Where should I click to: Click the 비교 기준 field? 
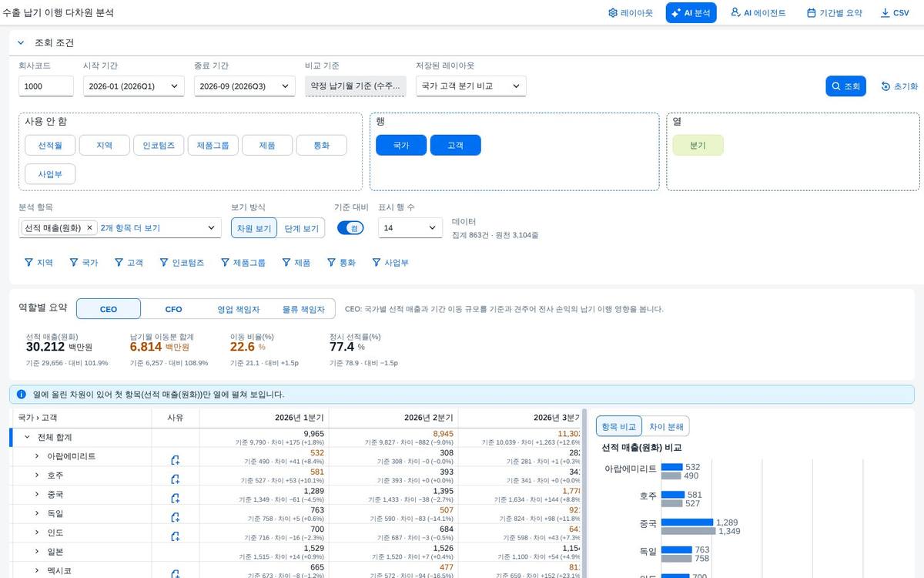click(x=356, y=86)
